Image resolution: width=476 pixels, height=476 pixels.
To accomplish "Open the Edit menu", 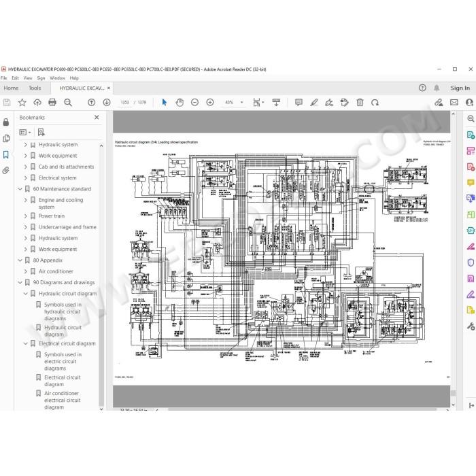I will (x=15, y=78).
